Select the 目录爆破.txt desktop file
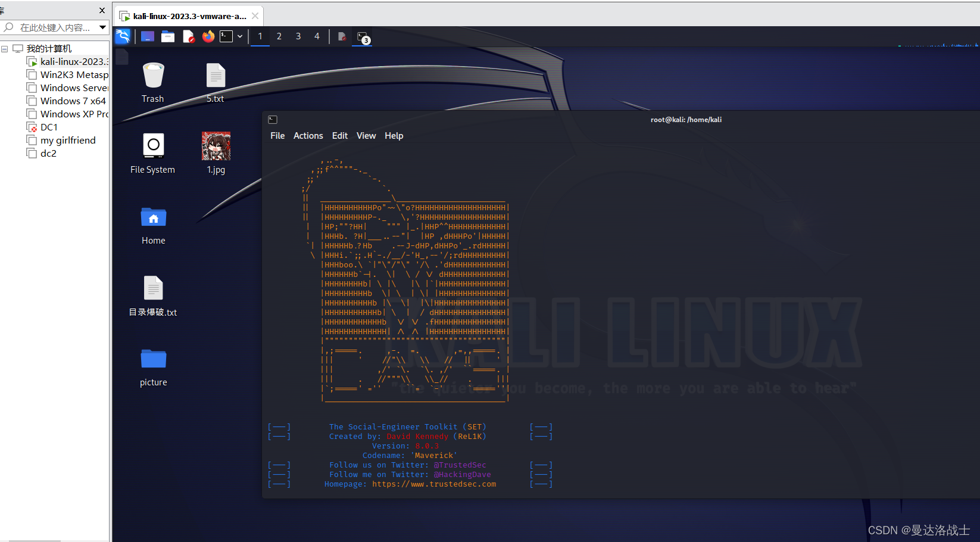Viewport: 980px width, 542px height. (x=153, y=296)
